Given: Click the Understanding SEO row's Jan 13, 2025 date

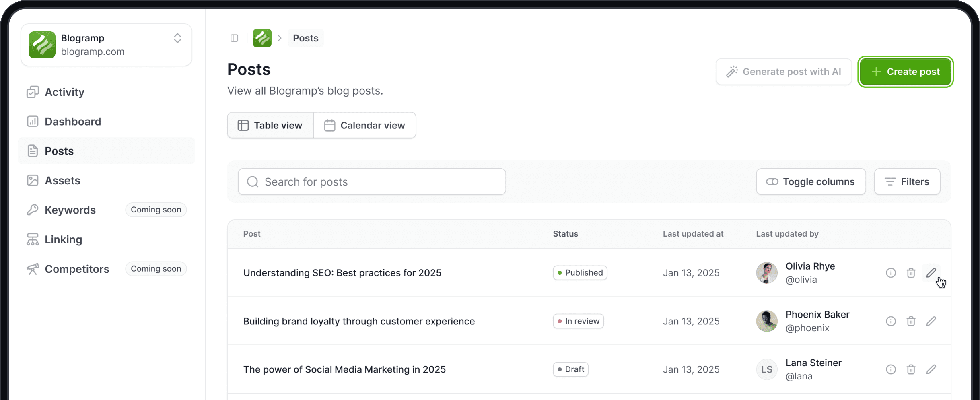Looking at the screenshot, I should [691, 273].
